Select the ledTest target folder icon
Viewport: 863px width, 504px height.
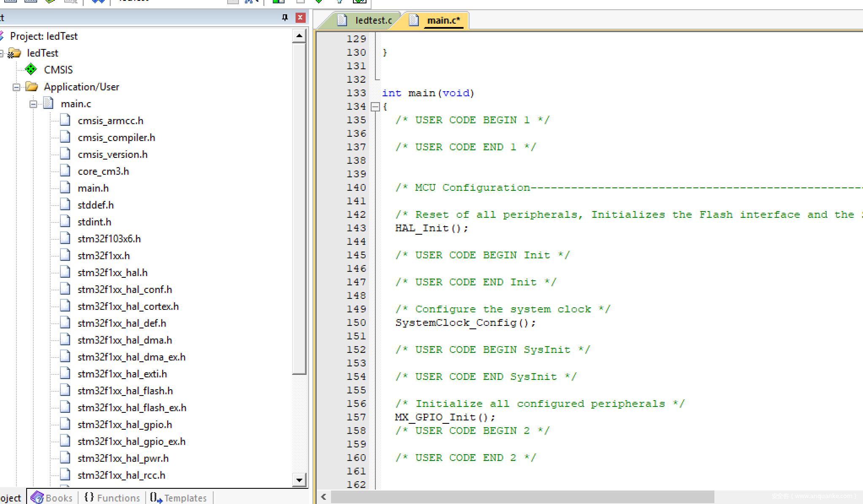(15, 53)
